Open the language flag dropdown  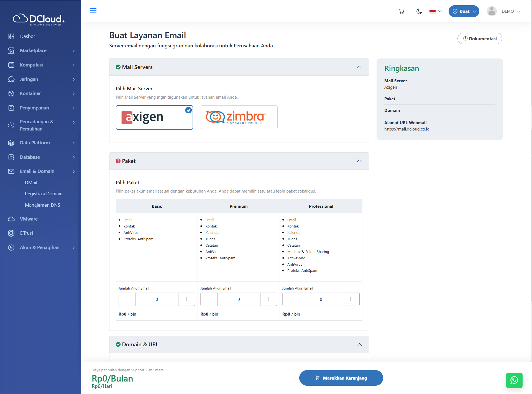(x=436, y=11)
